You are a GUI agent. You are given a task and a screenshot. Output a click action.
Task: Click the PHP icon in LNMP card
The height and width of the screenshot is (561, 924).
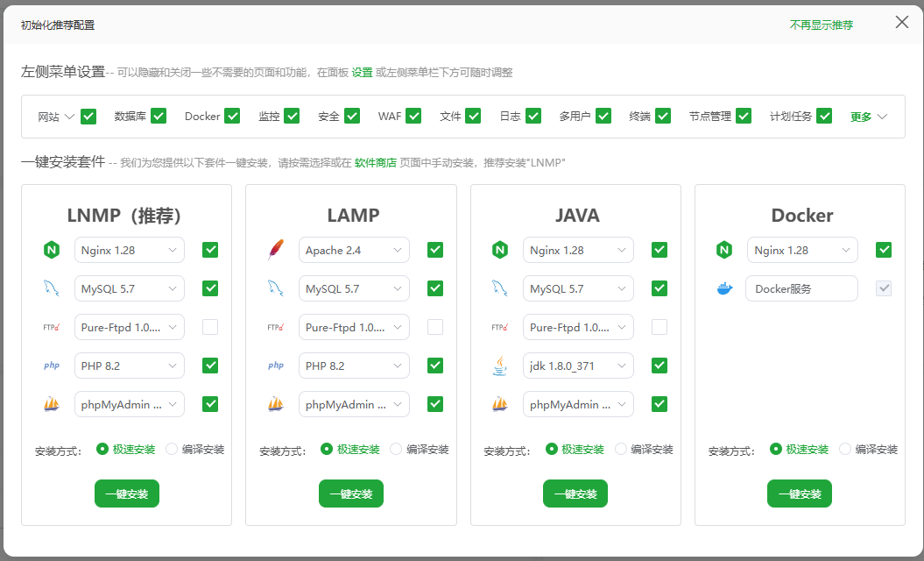(x=52, y=366)
